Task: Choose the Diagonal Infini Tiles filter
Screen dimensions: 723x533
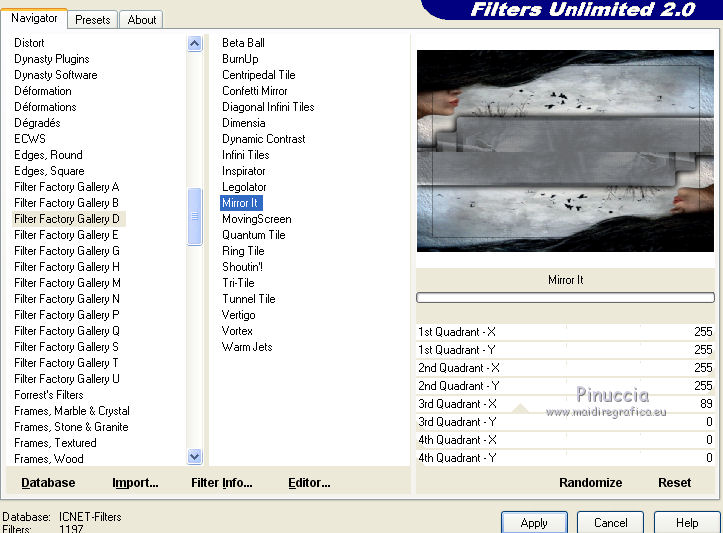Action: pyautogui.click(x=268, y=107)
